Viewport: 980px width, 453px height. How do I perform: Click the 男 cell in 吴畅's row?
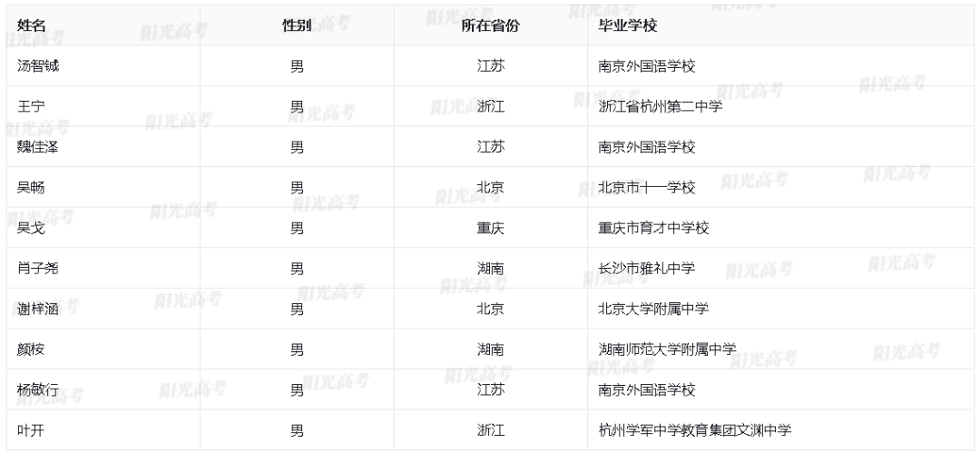[x=297, y=187]
